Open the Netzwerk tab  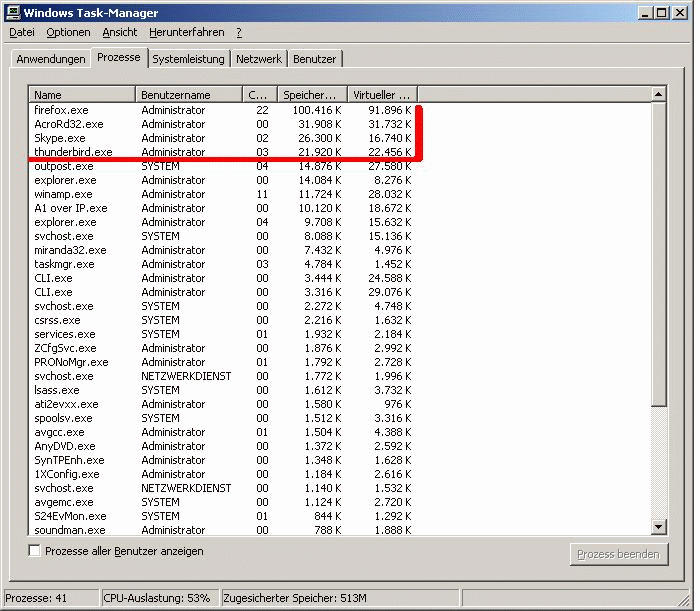[259, 59]
